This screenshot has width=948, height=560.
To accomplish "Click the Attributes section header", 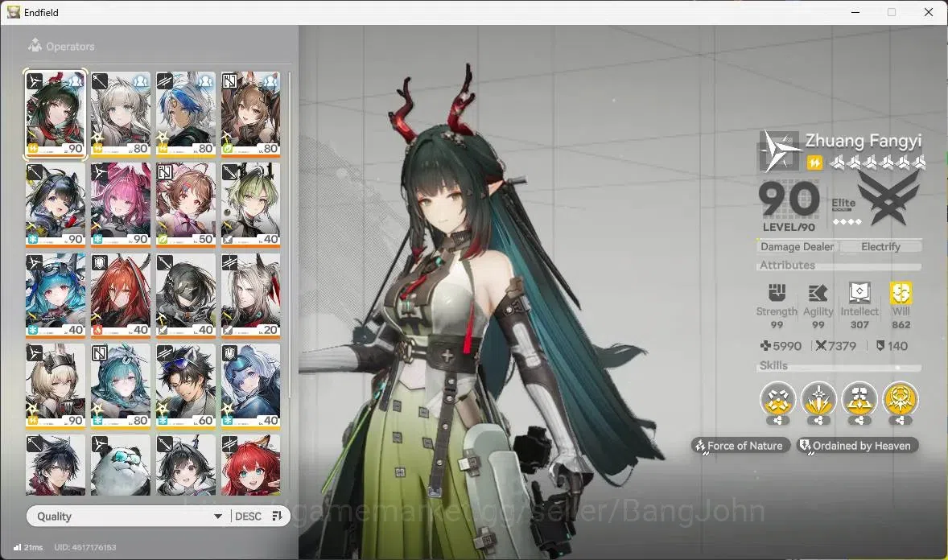I will [787, 265].
